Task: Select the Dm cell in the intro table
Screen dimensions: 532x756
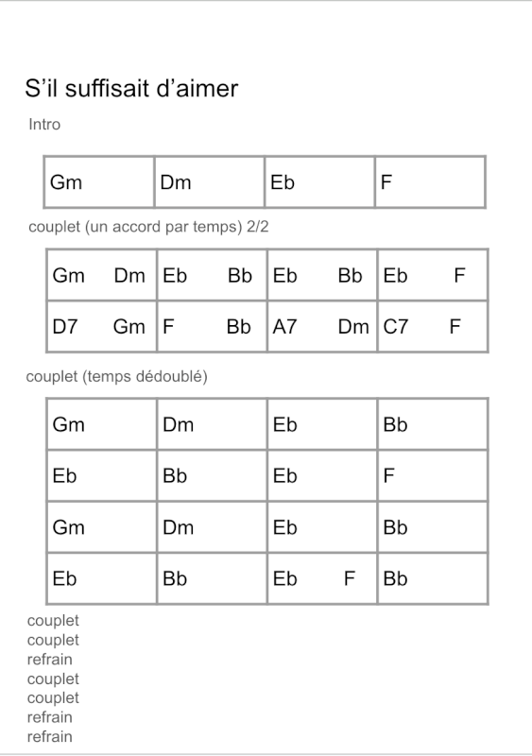Action: (210, 182)
